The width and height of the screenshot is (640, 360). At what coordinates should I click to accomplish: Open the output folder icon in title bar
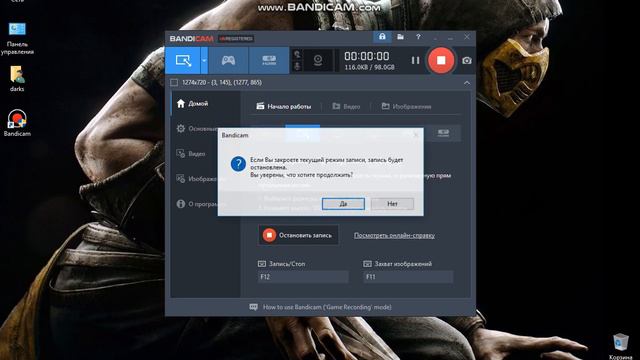[x=400, y=37]
